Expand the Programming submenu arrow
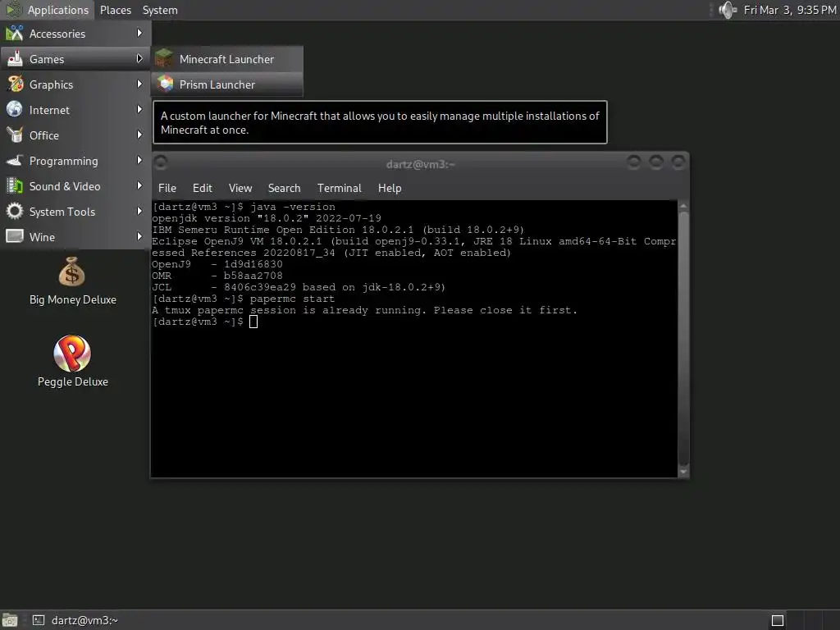This screenshot has width=840, height=630. coord(139,160)
